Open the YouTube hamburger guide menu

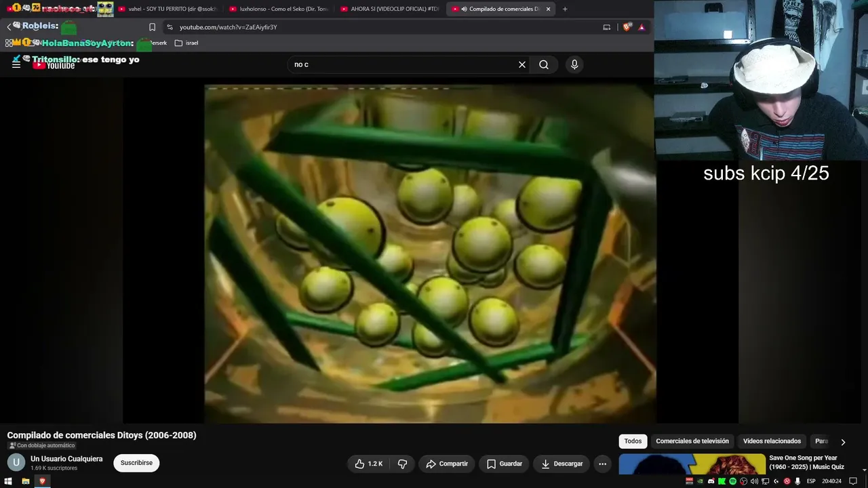click(x=16, y=64)
